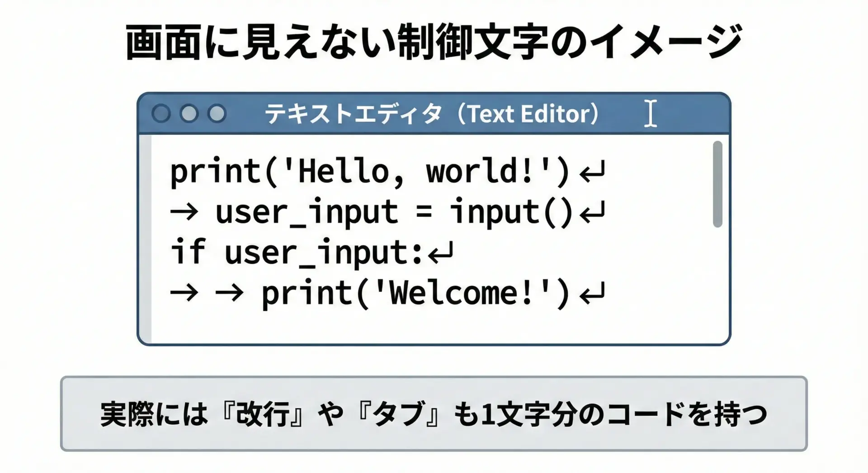This screenshot has height=473, width=868.
Task: Place cursor on the 'input()' function call
Action: pos(511,212)
